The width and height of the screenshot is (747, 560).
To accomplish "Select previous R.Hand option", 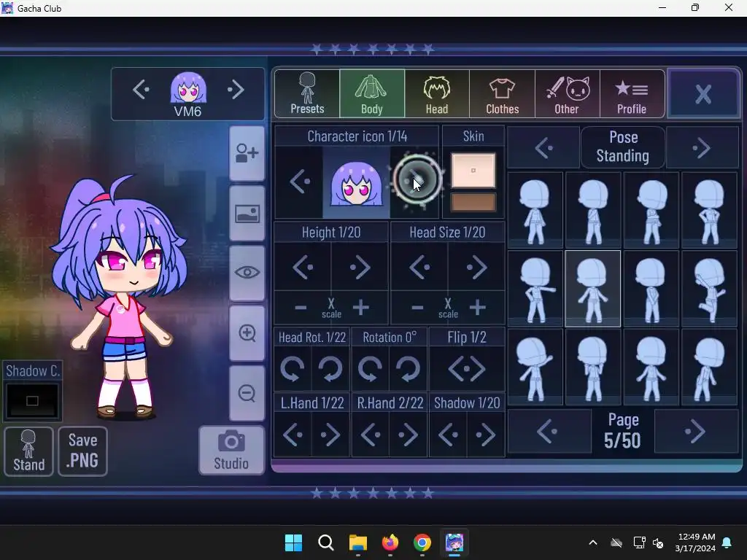I will click(x=370, y=435).
